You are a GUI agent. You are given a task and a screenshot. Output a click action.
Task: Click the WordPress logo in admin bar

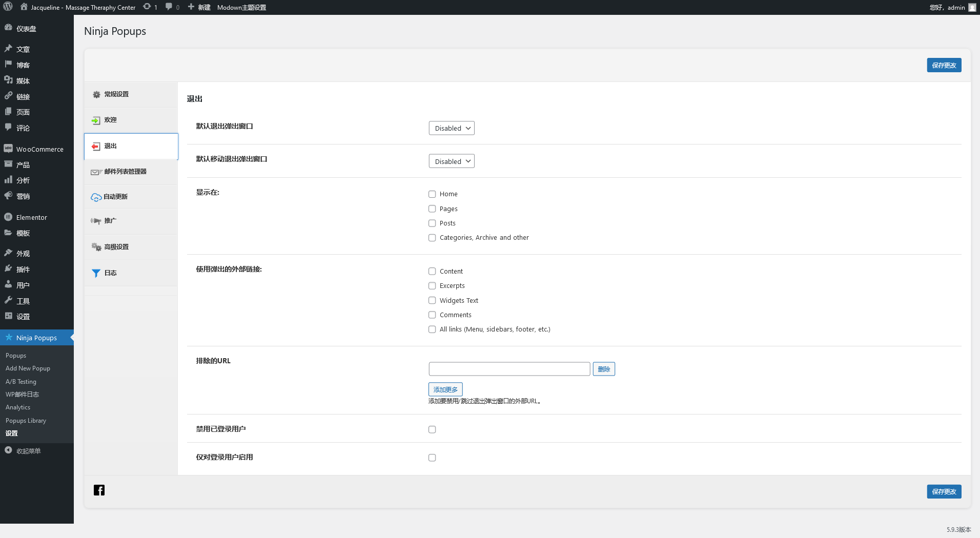click(8, 7)
